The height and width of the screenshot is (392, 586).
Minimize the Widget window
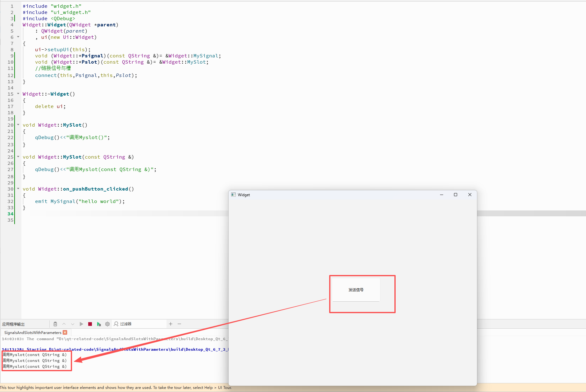(x=442, y=195)
